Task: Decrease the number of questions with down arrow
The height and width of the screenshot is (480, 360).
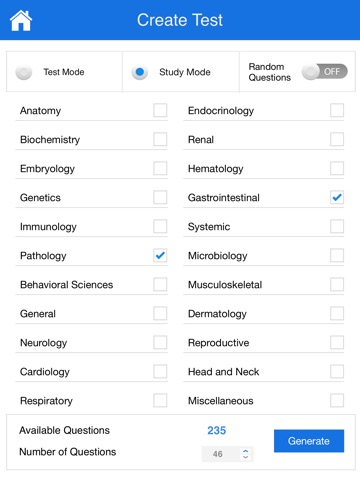Action: (246, 457)
